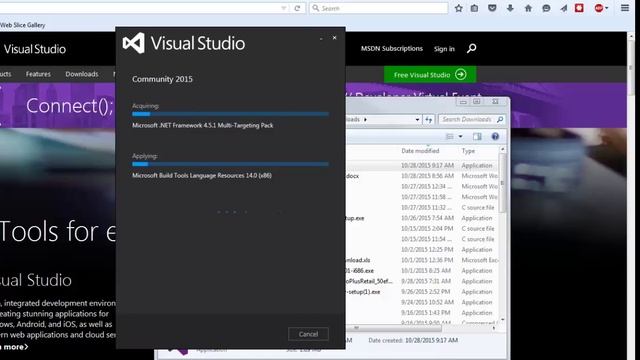Click the Search Downloads field in Explorer
640x360 pixels.
467,119
